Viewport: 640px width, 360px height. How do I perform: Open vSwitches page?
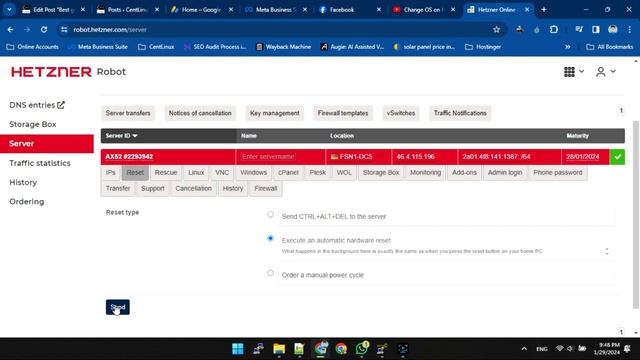(x=401, y=113)
